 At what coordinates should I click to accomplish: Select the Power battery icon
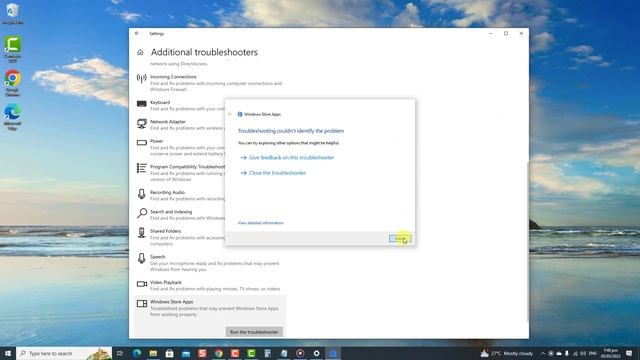142,143
